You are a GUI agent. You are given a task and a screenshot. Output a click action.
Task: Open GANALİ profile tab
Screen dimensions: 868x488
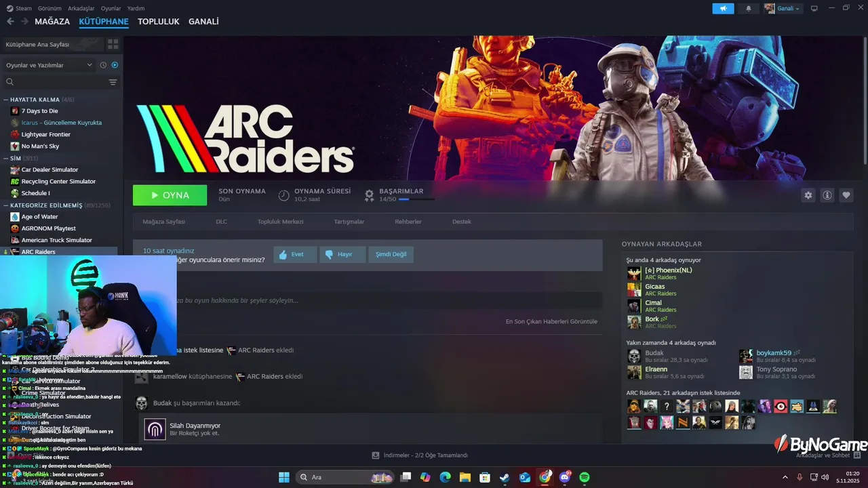point(203,22)
